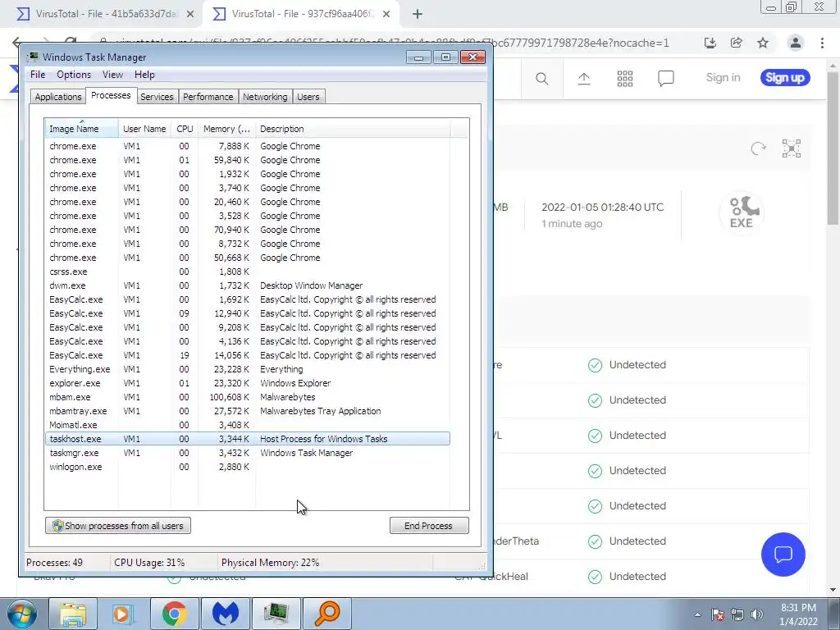Image resolution: width=840 pixels, height=630 pixels.
Task: Click Chrome's share page icon
Action: coord(737,43)
